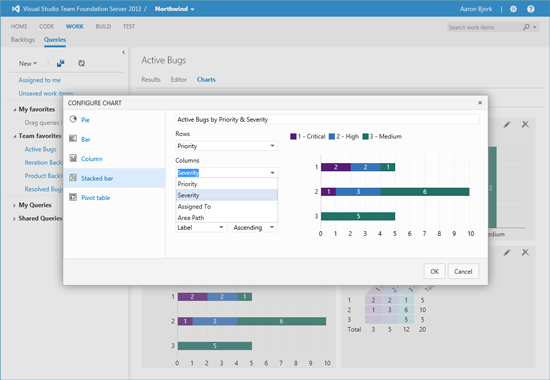The height and width of the screenshot is (380, 550).
Task: Toggle the Columns Severity dropdown arrow
Action: click(272, 173)
